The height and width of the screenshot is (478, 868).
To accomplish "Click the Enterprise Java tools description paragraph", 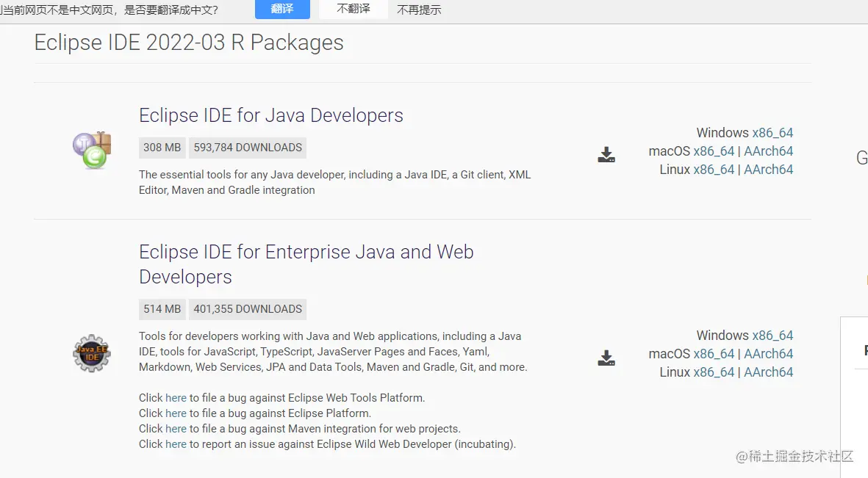I will click(x=333, y=351).
